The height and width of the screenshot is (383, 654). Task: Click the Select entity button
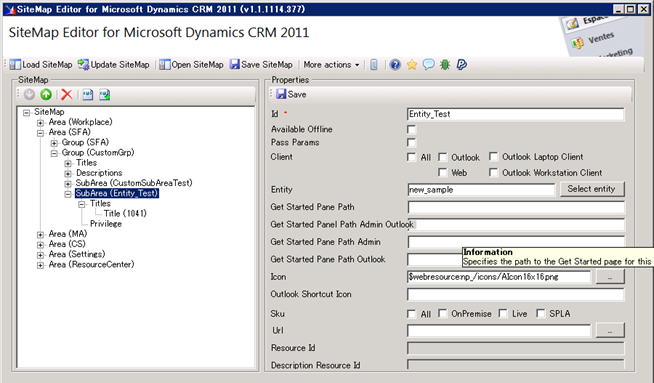click(591, 189)
